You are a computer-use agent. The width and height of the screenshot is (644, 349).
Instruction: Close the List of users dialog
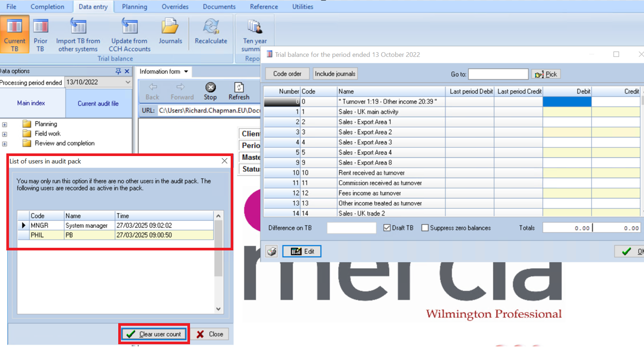click(x=224, y=161)
